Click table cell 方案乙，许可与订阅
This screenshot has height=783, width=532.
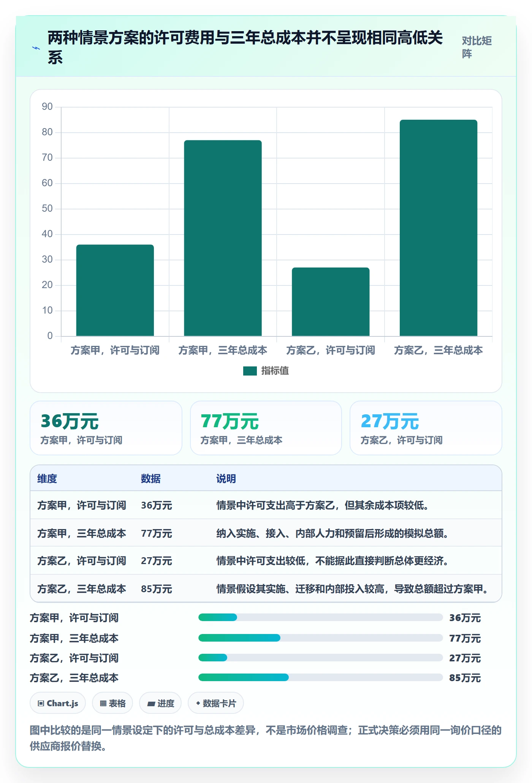pos(82,561)
